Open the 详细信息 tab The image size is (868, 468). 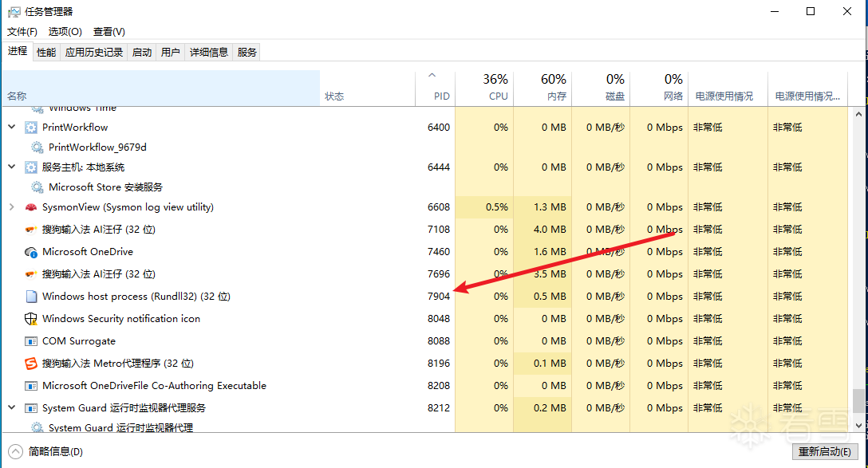pyautogui.click(x=208, y=53)
